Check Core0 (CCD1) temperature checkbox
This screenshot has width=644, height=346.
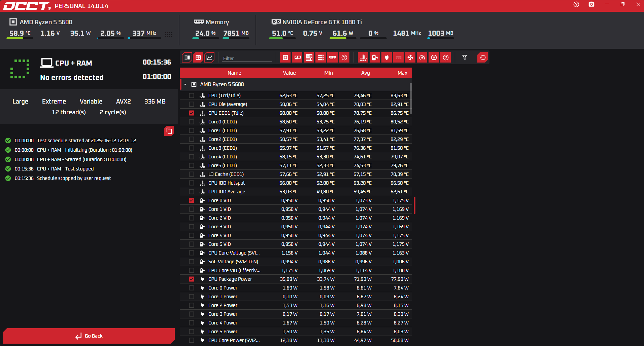click(x=192, y=122)
